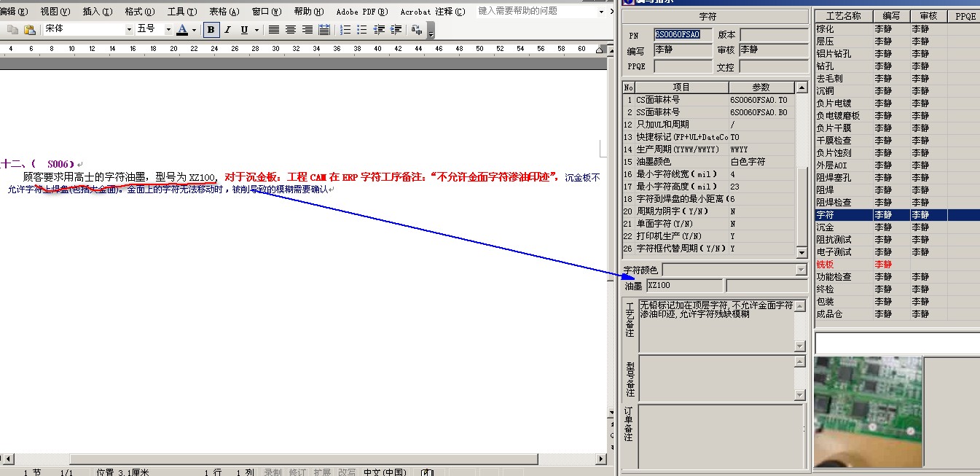
Task: Select the 生产周期(YYWW/WWYY) parameter row
Action: (709, 149)
